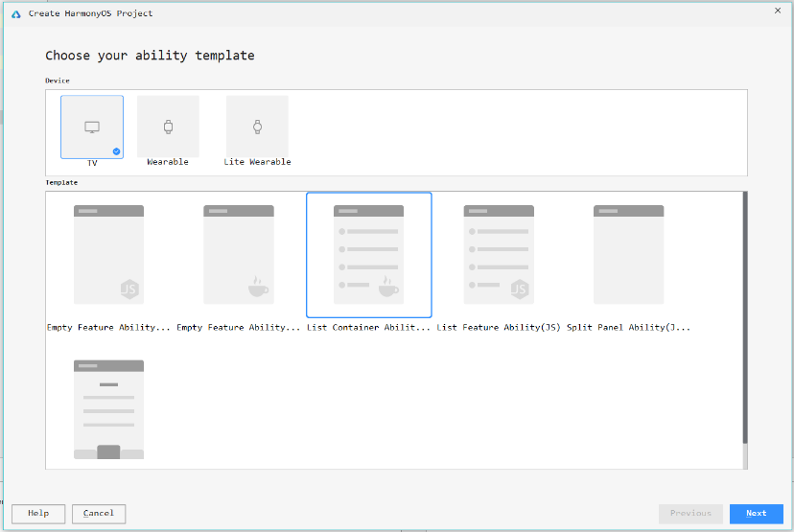Viewport: 794px width, 532px height.
Task: Click the Previous button
Action: point(690,514)
